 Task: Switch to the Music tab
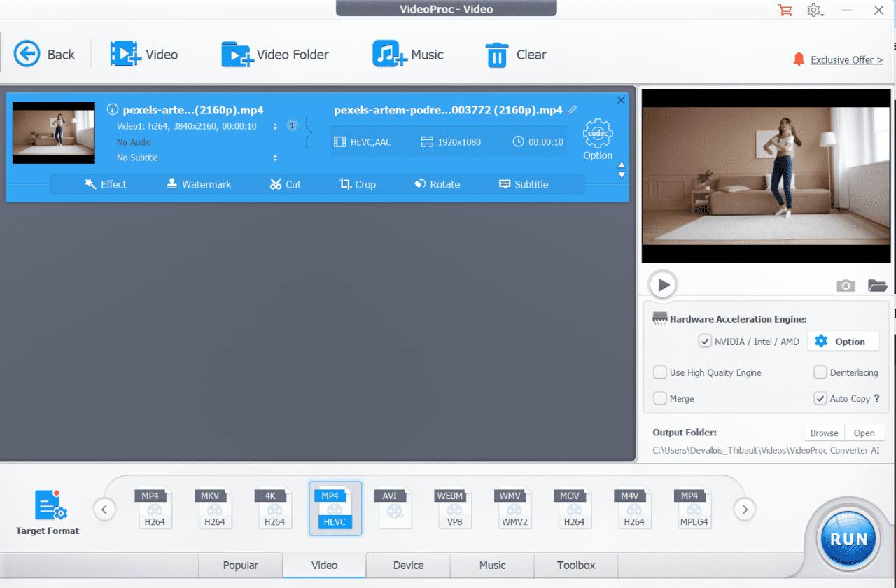pos(492,565)
